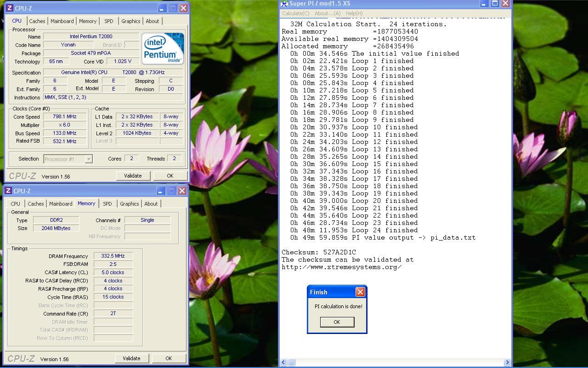Click the CPU-Z icon in bottom window title bar
The width and height of the screenshot is (588, 368).
pyautogui.click(x=8, y=191)
